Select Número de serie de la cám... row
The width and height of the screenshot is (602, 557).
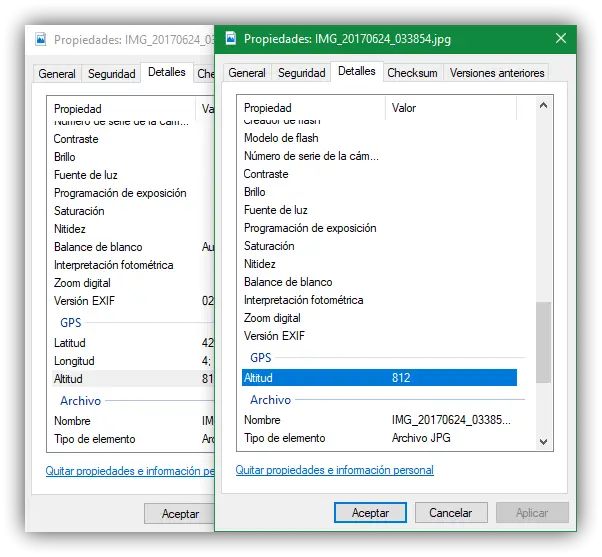pyautogui.click(x=379, y=156)
